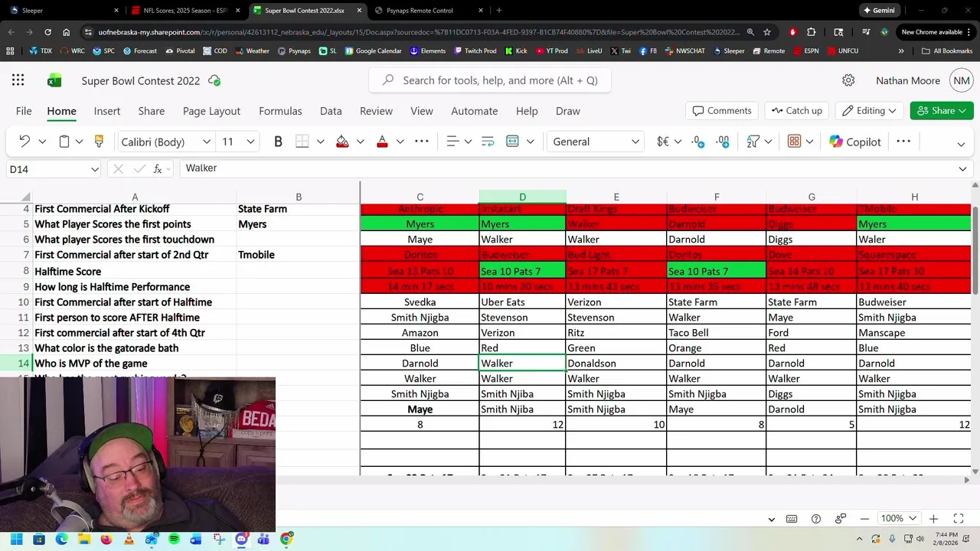
Task: Click the Conditional Formatting icon
Action: (794, 142)
